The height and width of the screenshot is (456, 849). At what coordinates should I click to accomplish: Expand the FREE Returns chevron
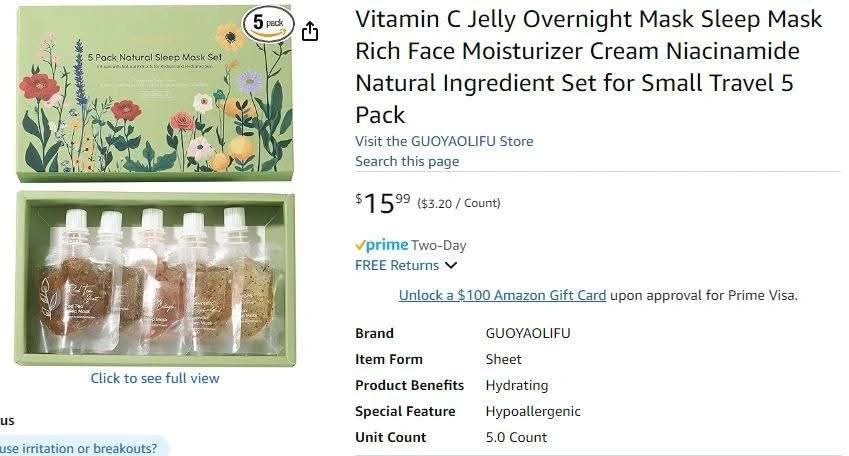click(x=451, y=265)
